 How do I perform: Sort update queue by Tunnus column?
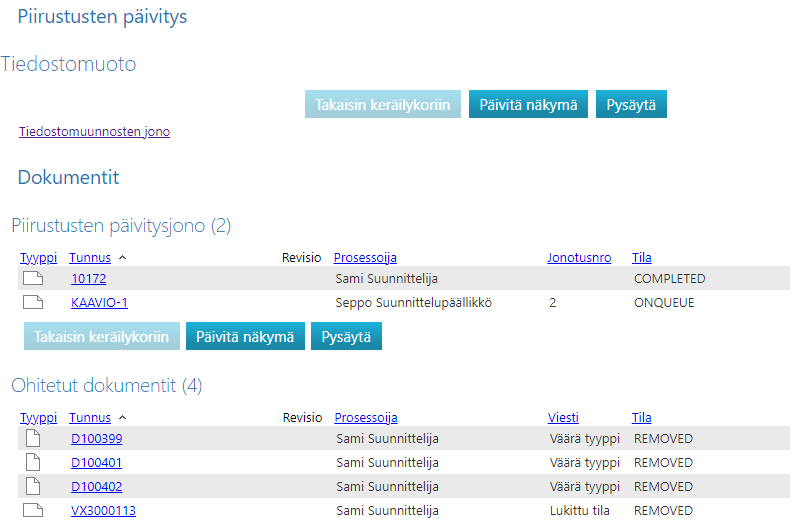(89, 257)
